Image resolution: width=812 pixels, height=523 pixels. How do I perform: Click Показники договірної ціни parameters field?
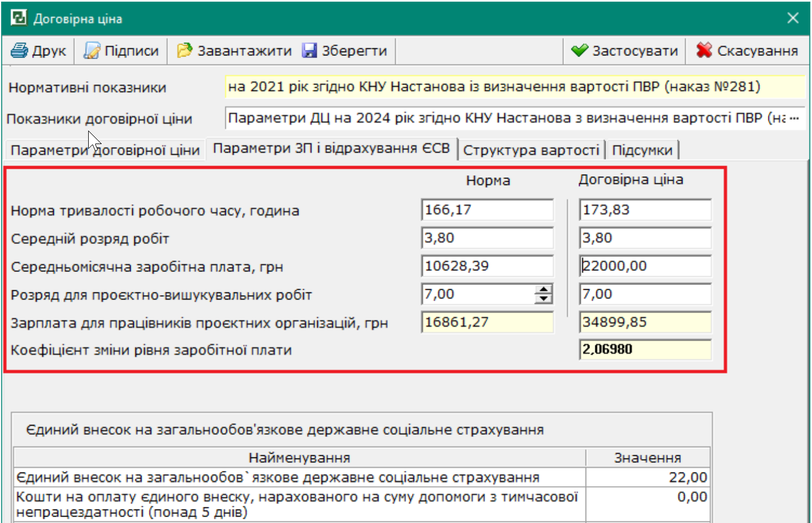click(505, 118)
